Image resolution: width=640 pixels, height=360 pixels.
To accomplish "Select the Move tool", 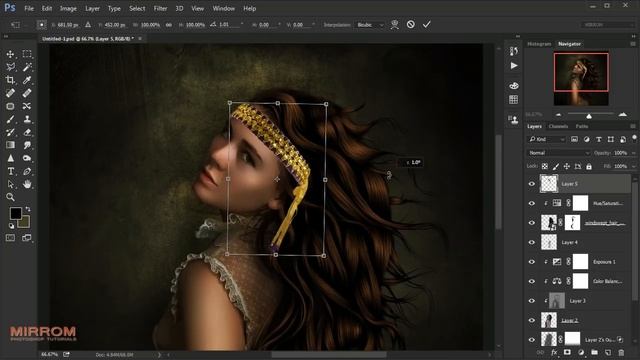I will pos(11,54).
